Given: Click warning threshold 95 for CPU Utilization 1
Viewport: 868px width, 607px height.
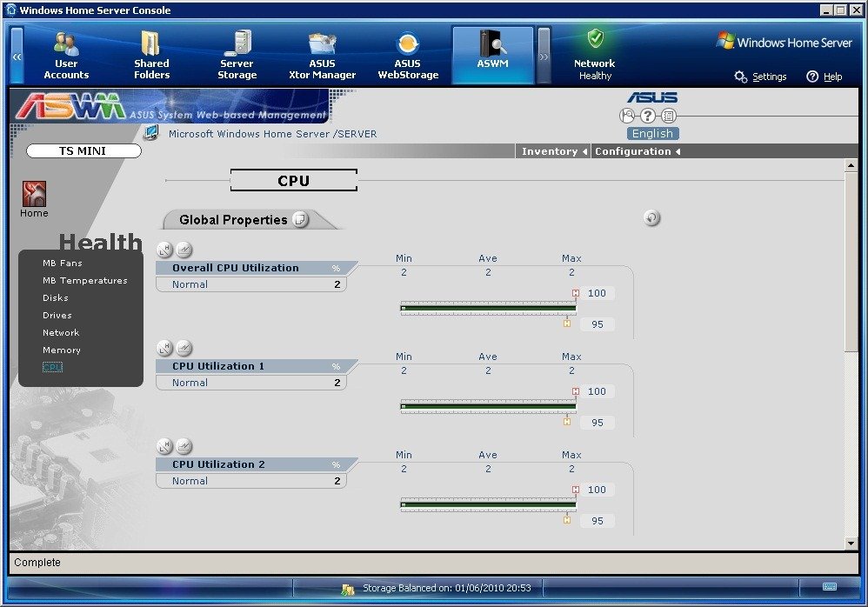Looking at the screenshot, I should 598,423.
